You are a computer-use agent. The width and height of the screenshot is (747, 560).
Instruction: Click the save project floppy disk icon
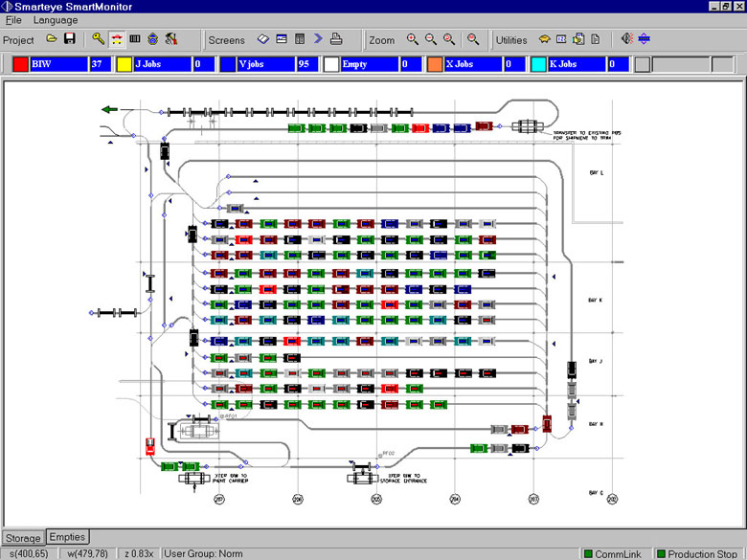coord(69,39)
